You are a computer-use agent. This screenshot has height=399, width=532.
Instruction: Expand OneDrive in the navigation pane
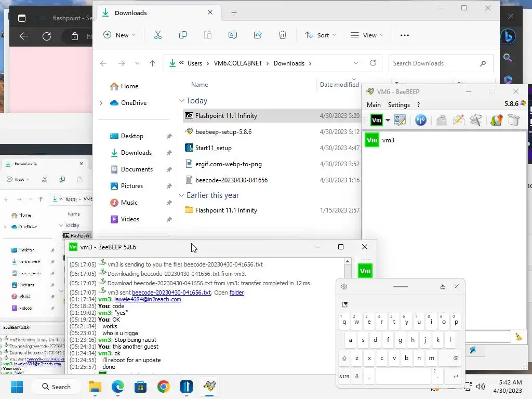(101, 103)
